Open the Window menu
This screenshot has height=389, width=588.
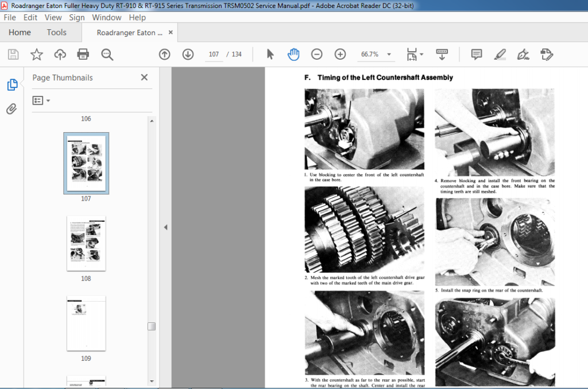point(106,17)
